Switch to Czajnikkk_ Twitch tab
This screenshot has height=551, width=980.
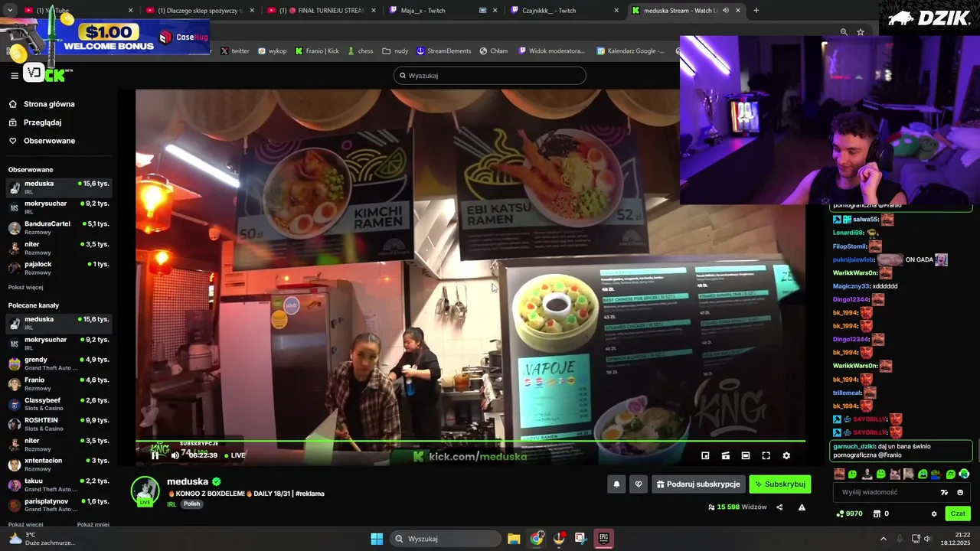point(565,11)
